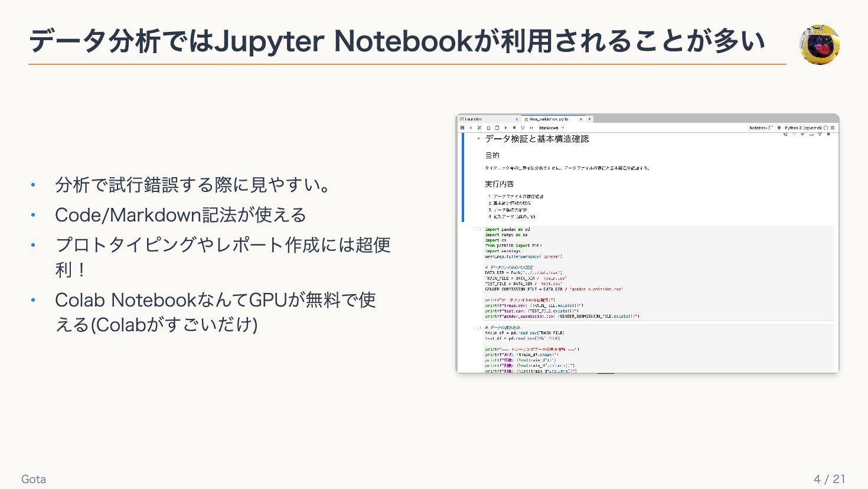
Task: Restart the kernel icon in the toolbar
Action: point(523,128)
